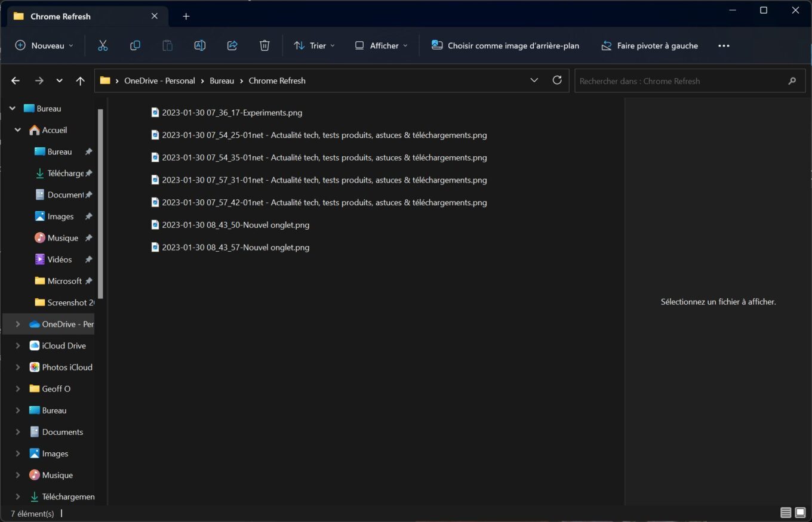Click the Photos iCloud icon in sidebar
Screen dimensions: 812x522
point(35,367)
